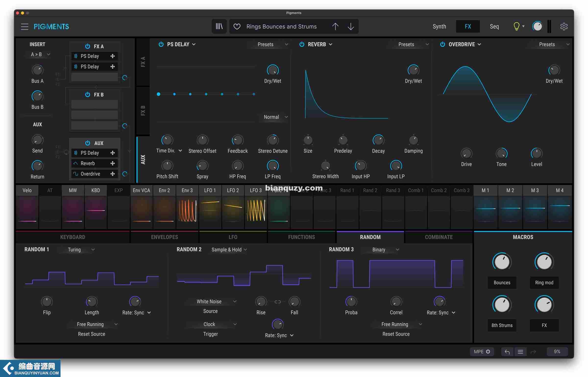588x377 pixels.
Task: Open the preset library browser
Action: pos(219,26)
